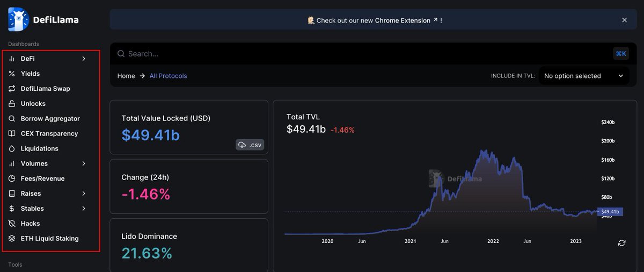The image size is (644, 272).
Task: Open the DefiLlama Swap page
Action: (46, 89)
